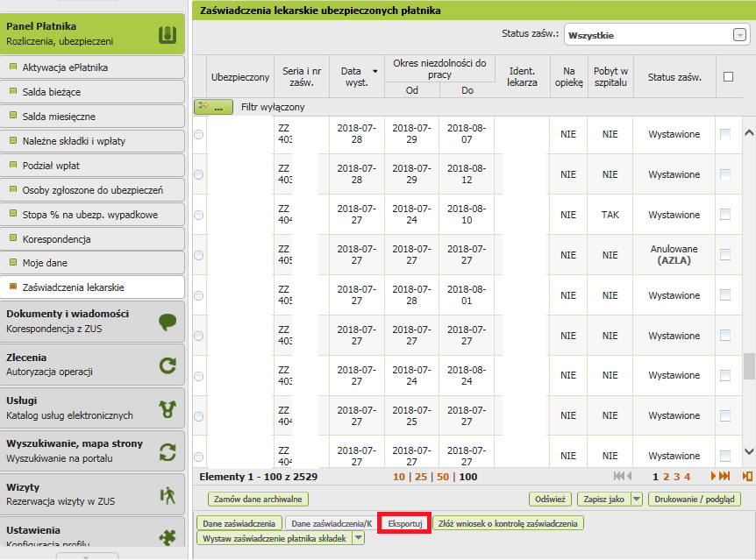Show 10 elements per page

click(x=399, y=477)
